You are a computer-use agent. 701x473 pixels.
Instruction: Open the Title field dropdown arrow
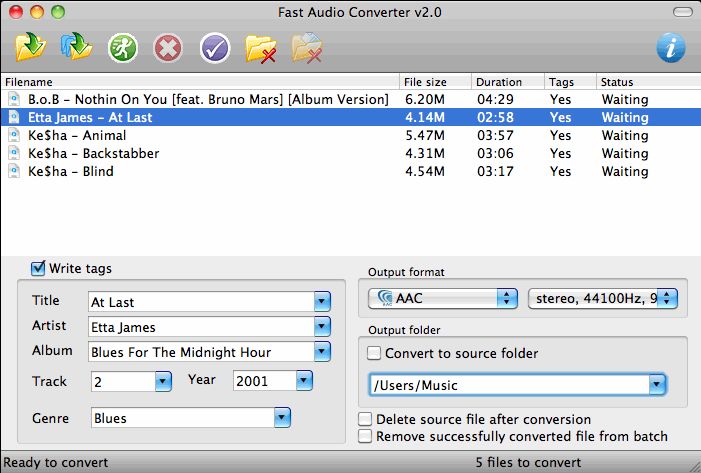click(x=322, y=302)
